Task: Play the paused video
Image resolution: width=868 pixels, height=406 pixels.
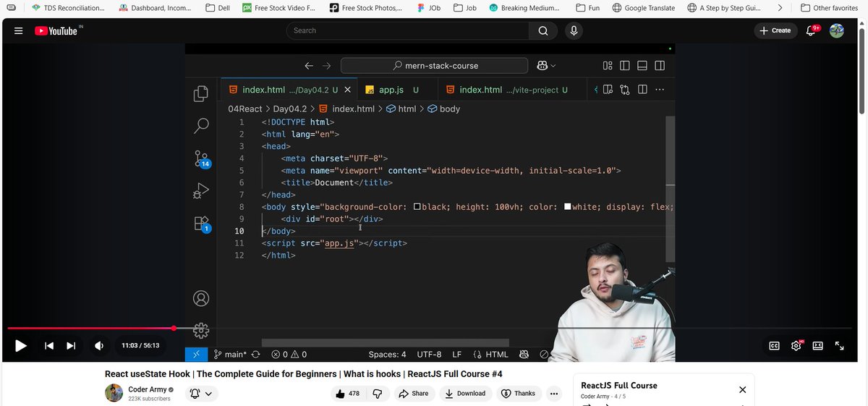Action: pos(21,346)
